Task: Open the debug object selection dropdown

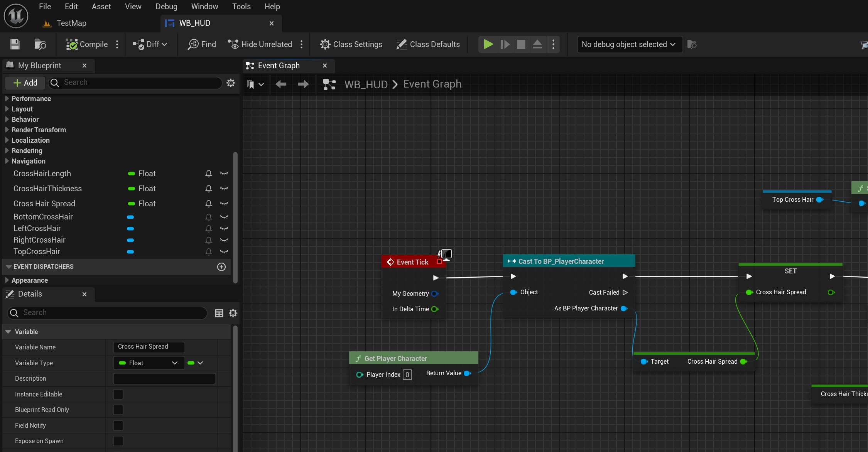Action: click(x=629, y=44)
